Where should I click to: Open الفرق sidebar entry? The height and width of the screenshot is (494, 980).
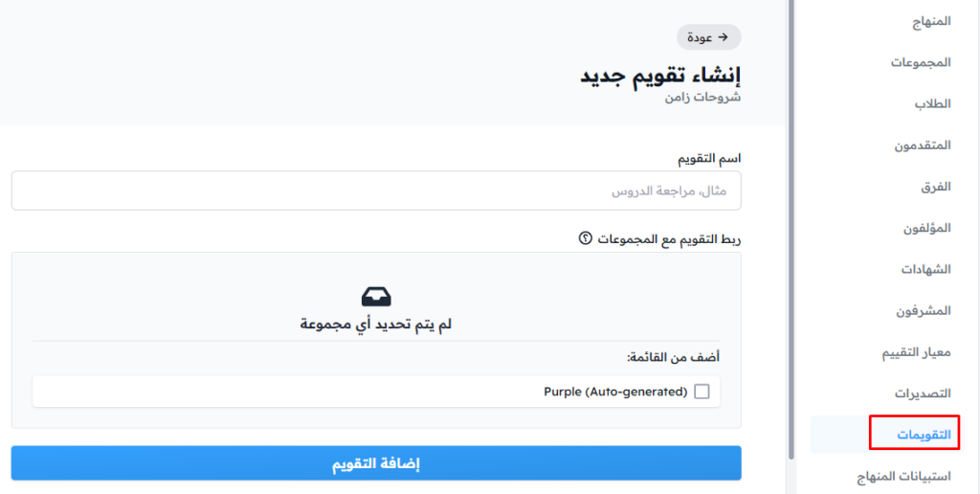(x=936, y=187)
